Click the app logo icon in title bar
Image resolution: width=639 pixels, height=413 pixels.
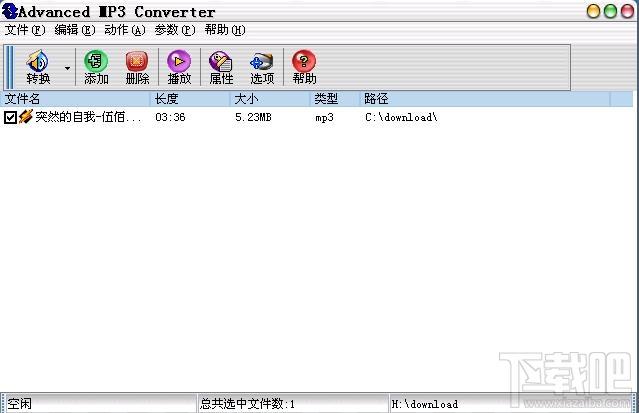(x=9, y=11)
